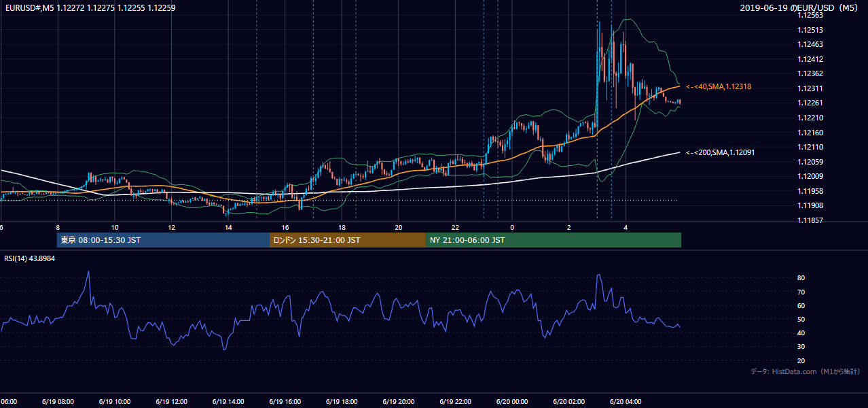Screen dimensions: 868x408
Task: Click the 6/20 04:00 time axis label
Action: (626, 402)
